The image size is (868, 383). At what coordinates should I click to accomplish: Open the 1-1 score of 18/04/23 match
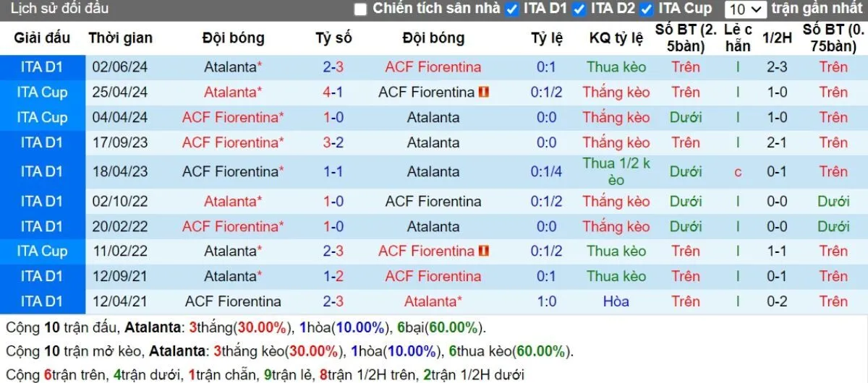(333, 172)
